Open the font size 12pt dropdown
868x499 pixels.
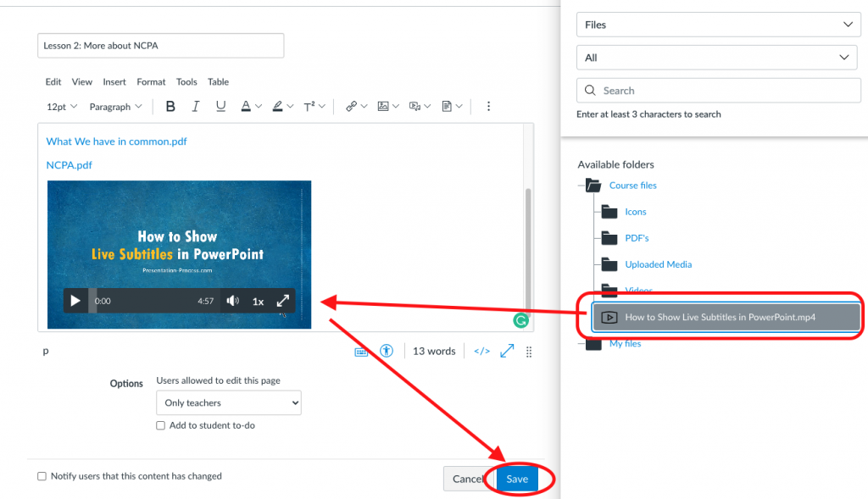[62, 107]
